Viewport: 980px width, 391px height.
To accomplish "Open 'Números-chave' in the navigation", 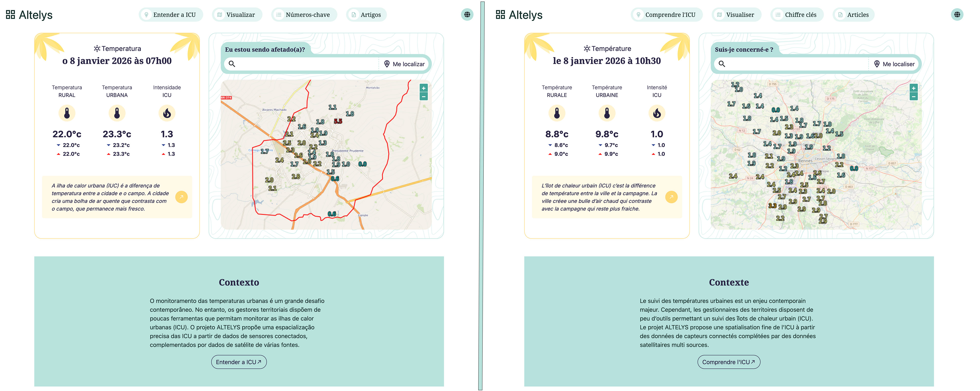I will pos(304,15).
